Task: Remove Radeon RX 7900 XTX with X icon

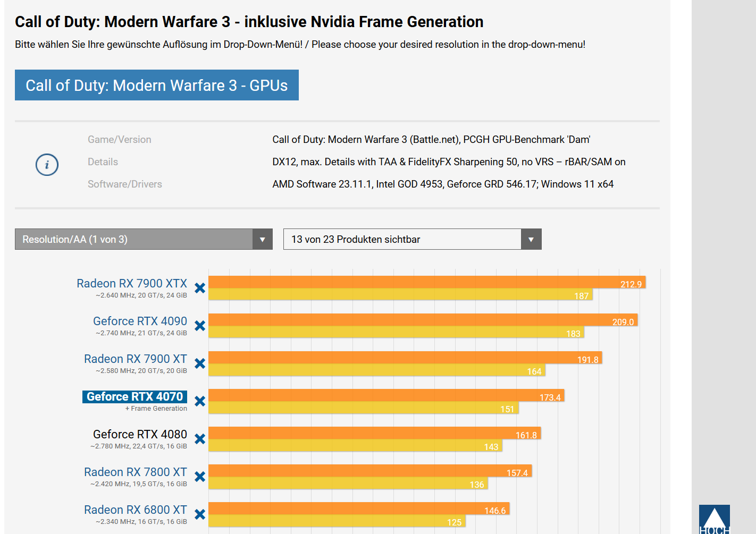Action: click(x=200, y=288)
